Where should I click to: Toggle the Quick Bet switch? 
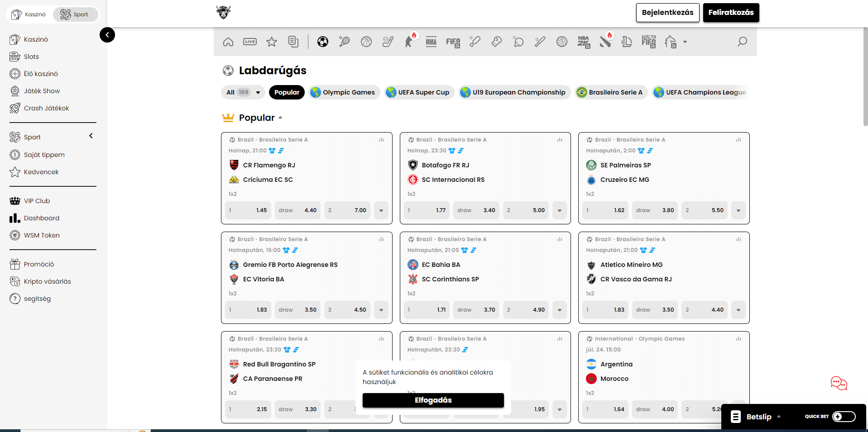tap(844, 417)
